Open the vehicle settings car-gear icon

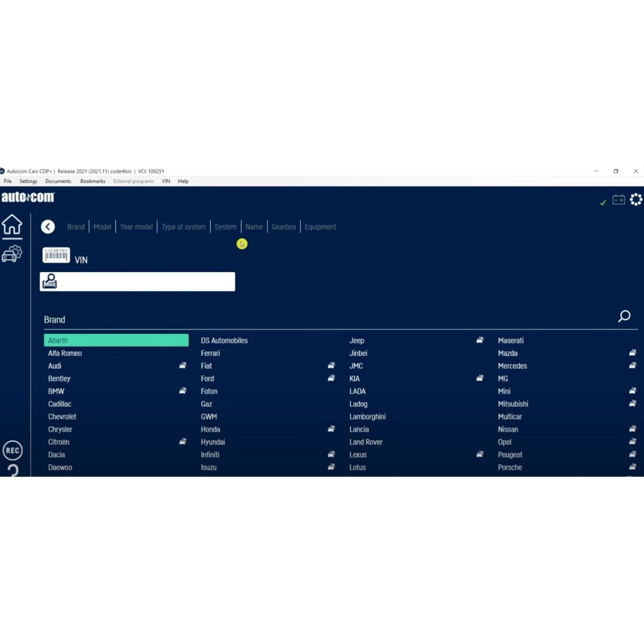pos(12,254)
